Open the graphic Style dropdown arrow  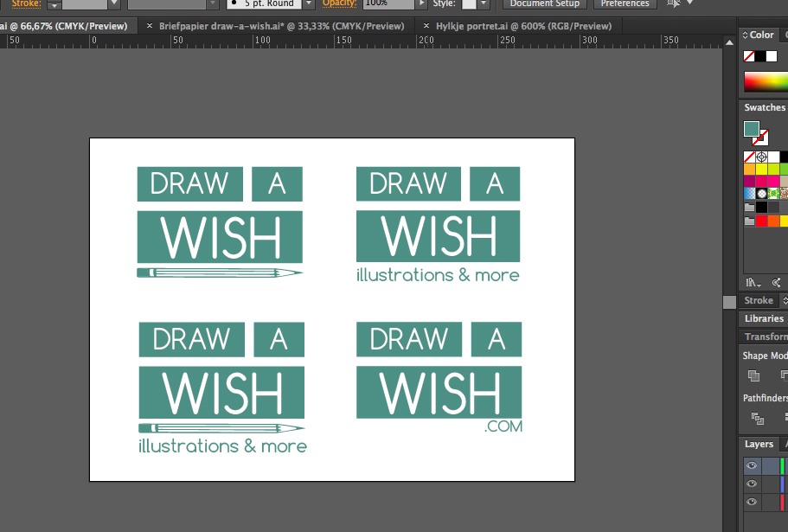pos(483,3)
